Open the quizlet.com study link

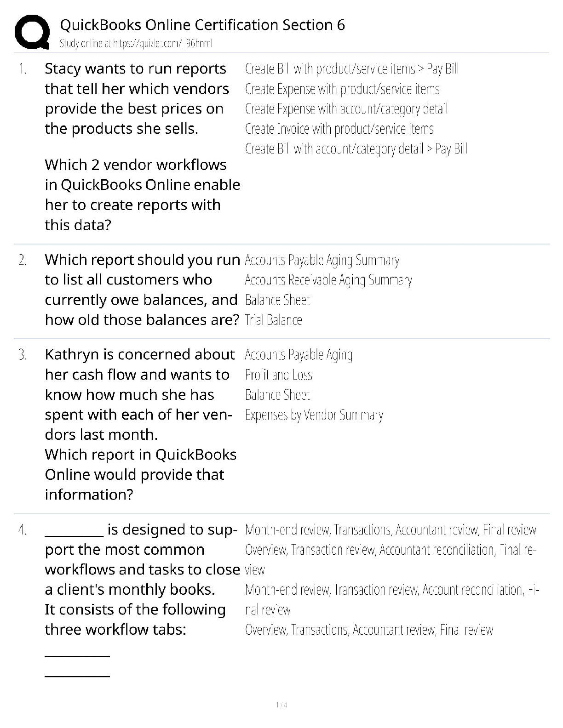136,44
